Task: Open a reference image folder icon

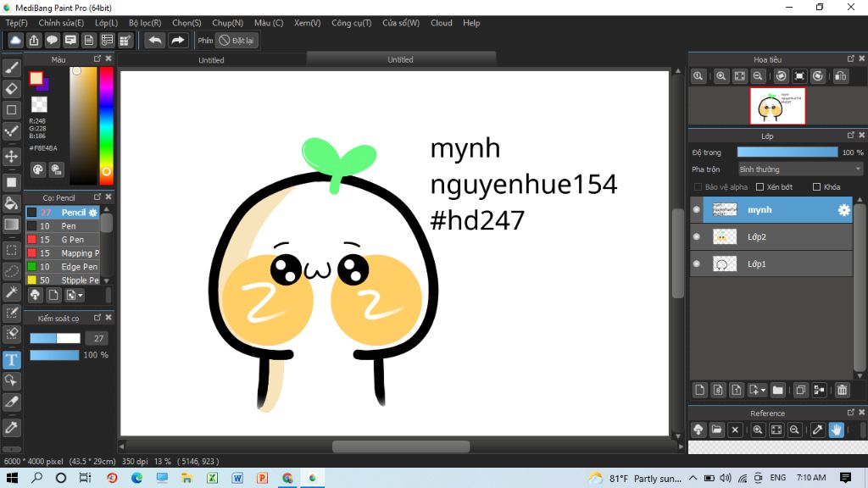Action: point(716,430)
